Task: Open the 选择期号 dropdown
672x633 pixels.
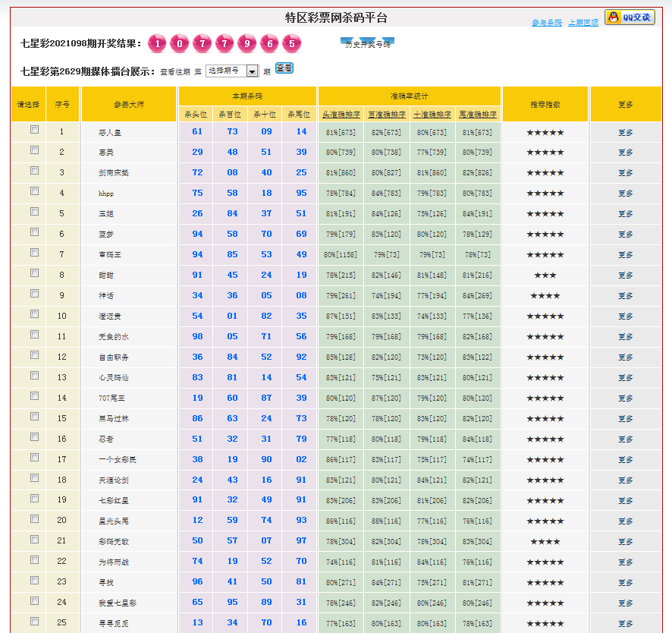Action: click(x=232, y=71)
